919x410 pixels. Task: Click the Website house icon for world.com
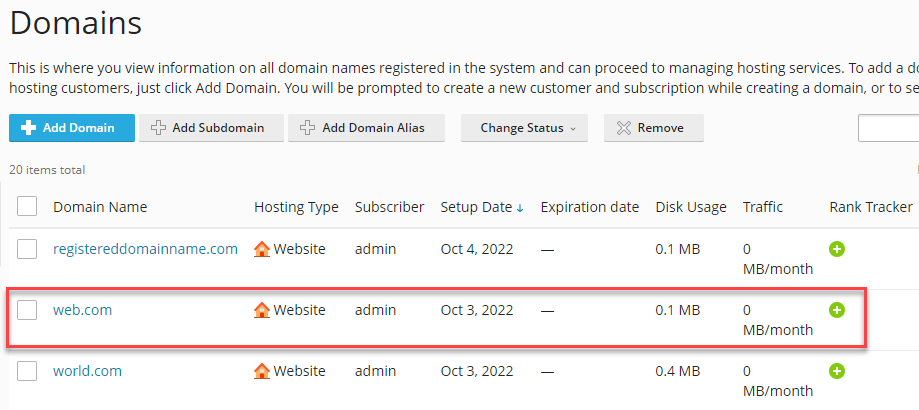coord(262,371)
